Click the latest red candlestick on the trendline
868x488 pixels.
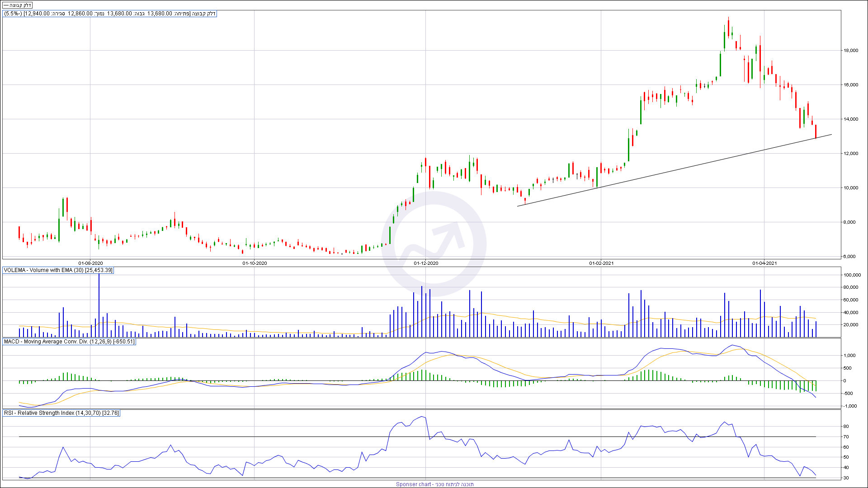(816, 131)
